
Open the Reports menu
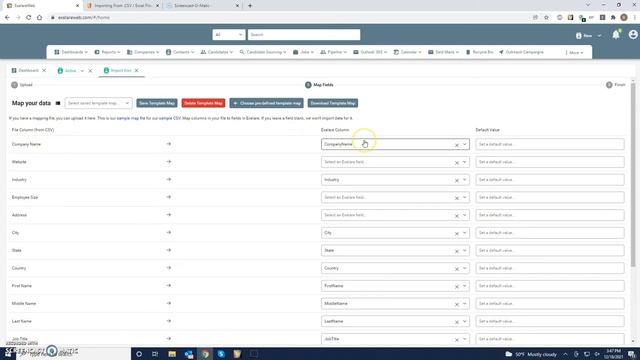(x=107, y=52)
